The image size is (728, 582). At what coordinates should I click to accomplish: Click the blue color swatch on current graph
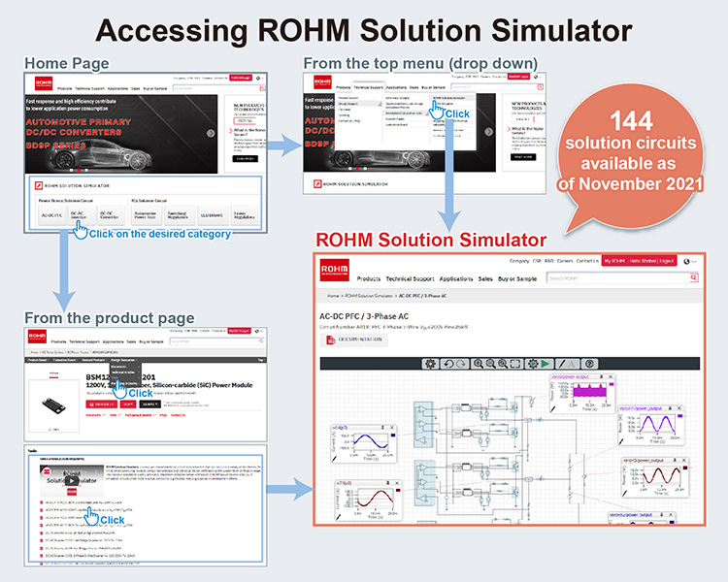(393, 436)
